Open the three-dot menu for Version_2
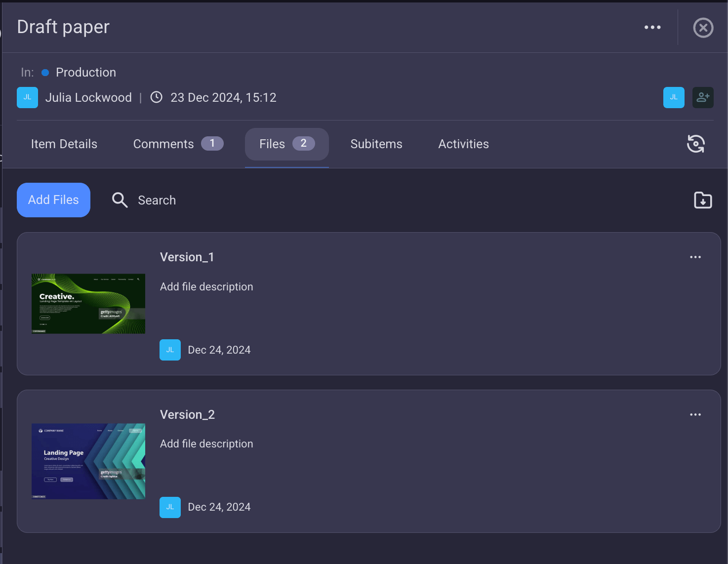The height and width of the screenshot is (564, 728). [x=695, y=414]
